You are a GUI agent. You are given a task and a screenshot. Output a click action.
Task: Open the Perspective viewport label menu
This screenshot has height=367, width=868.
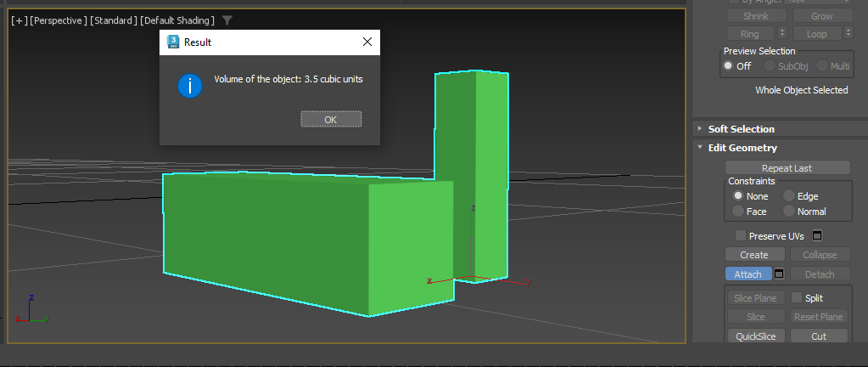pos(59,20)
